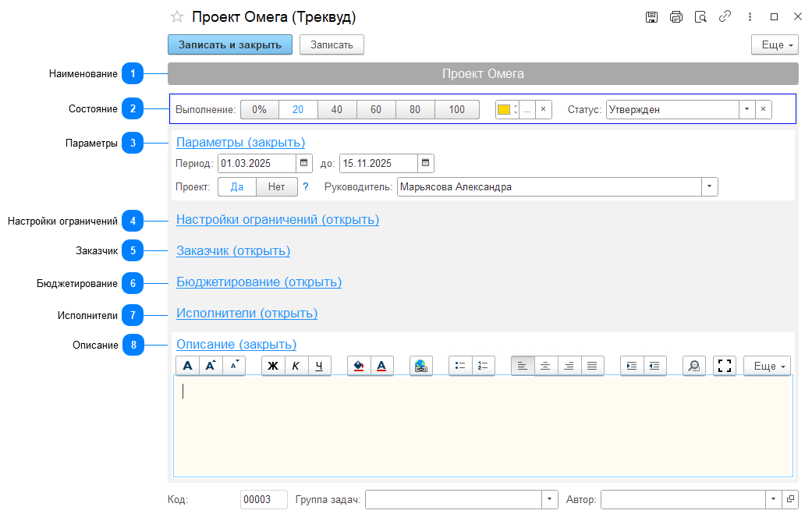Expand description editor to full screen
Viewport: 812px width, 521px height.
click(725, 366)
